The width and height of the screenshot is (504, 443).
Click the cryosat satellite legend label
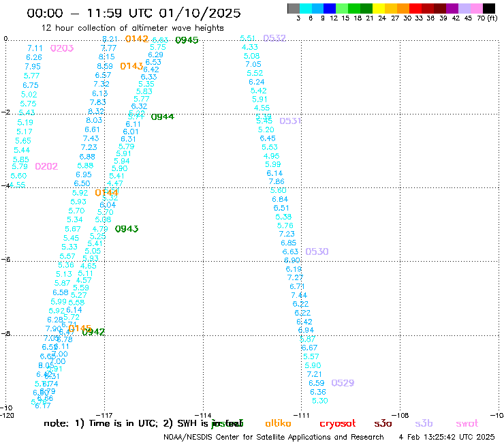point(338,424)
